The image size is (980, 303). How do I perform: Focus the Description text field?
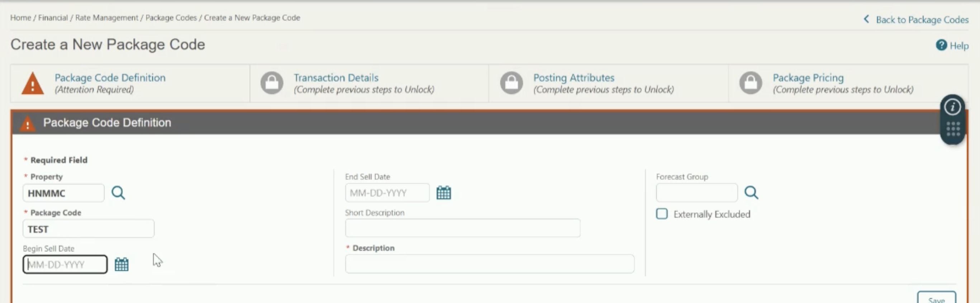(490, 264)
